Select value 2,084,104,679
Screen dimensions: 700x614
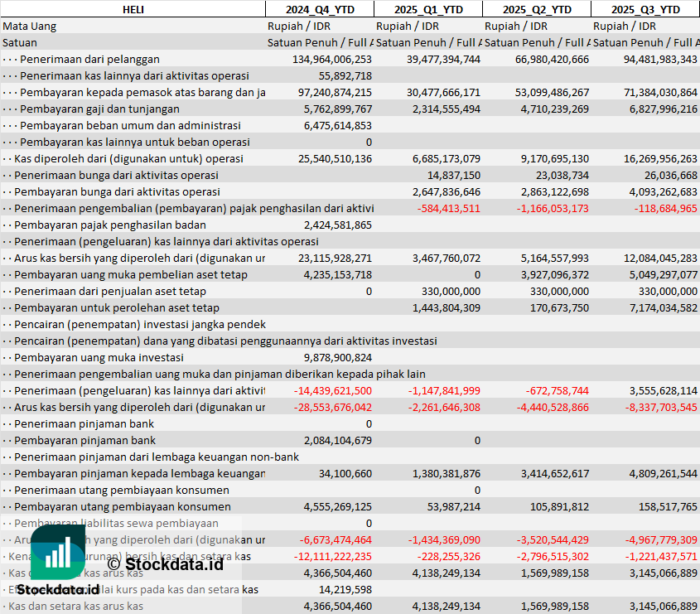(x=338, y=440)
